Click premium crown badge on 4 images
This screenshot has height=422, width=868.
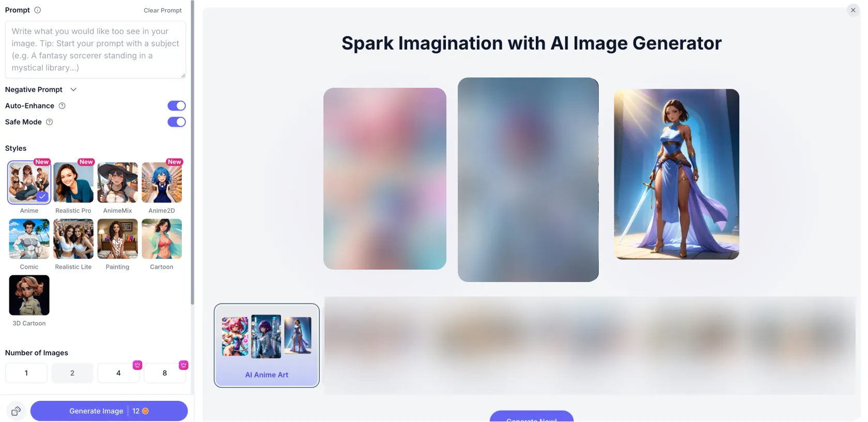(137, 365)
